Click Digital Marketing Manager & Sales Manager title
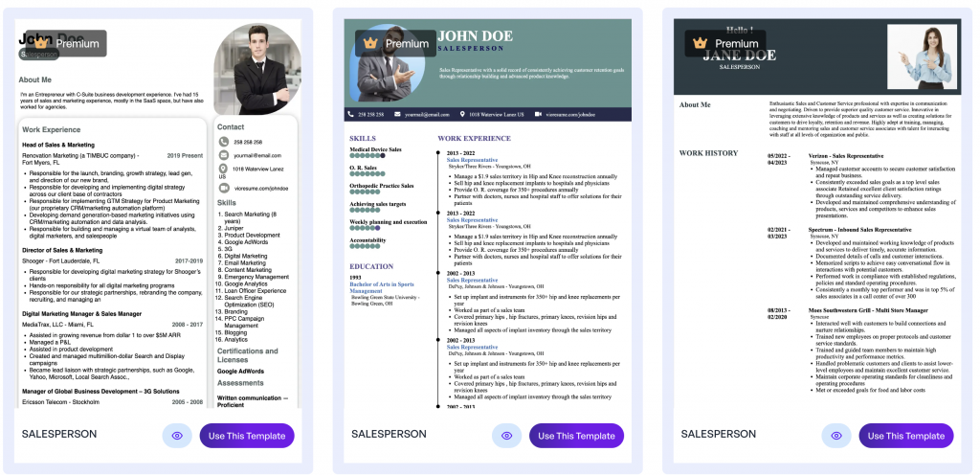Image resolution: width=980 pixels, height=475 pixels. (x=82, y=314)
